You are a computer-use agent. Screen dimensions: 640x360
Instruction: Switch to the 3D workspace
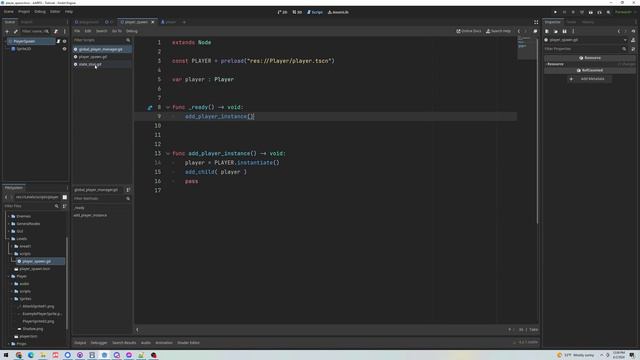[x=297, y=12]
